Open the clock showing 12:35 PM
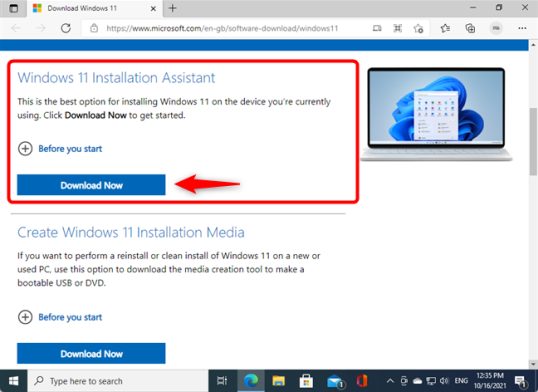Viewport: 538px width, 392px height. (490, 381)
